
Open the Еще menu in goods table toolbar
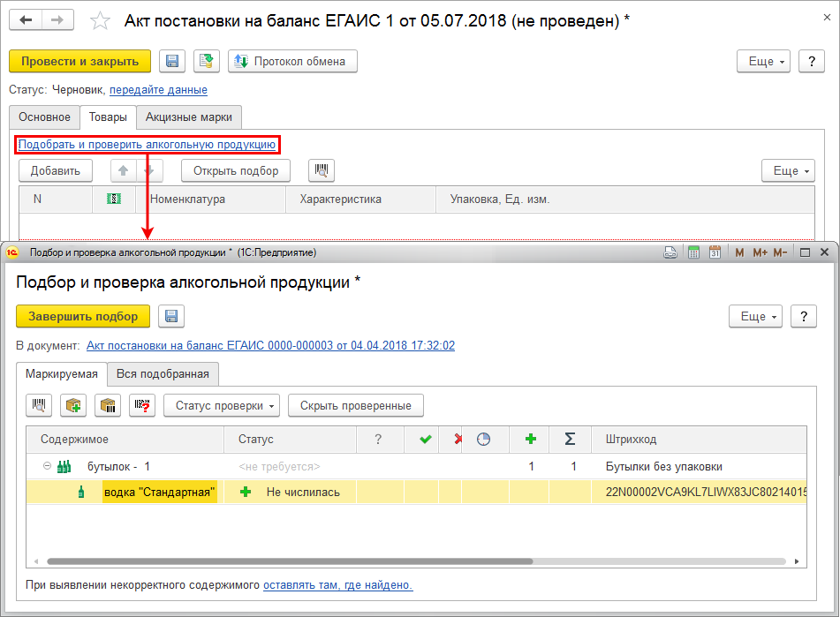point(788,170)
